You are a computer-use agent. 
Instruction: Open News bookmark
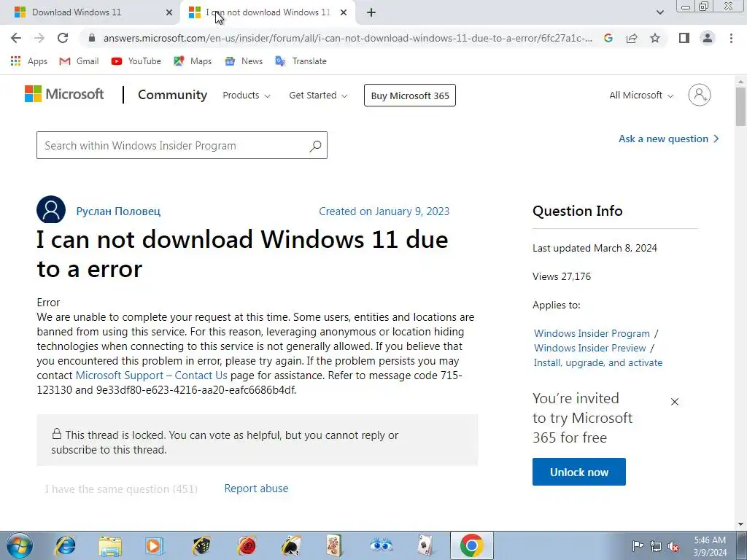[x=244, y=61]
